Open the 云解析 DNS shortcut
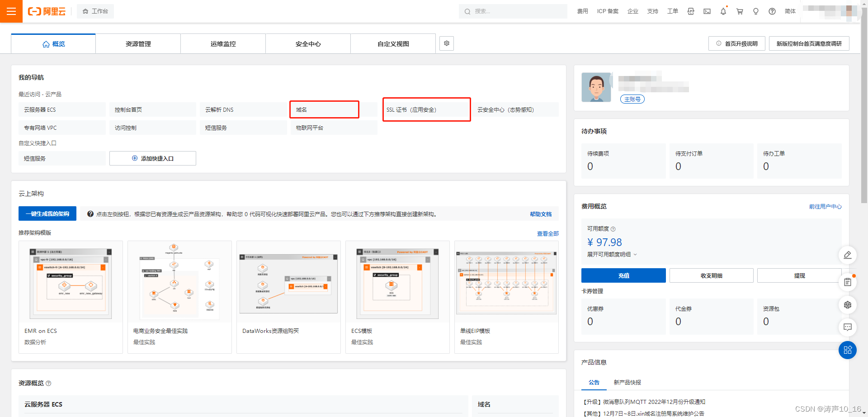Image resolution: width=868 pixels, height=417 pixels. coord(243,109)
